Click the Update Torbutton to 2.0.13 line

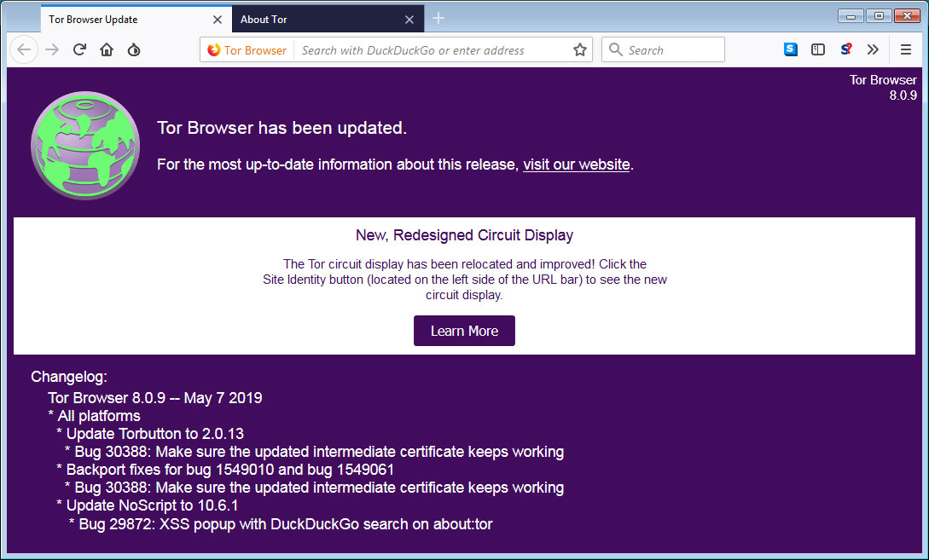(x=150, y=434)
